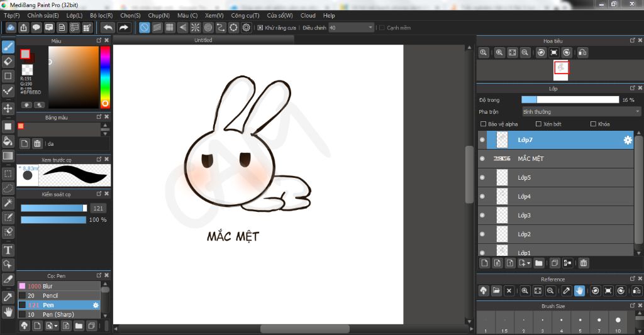The image size is (644, 335).
Task: Switch to the Untitled canvas tab
Action: click(x=203, y=40)
